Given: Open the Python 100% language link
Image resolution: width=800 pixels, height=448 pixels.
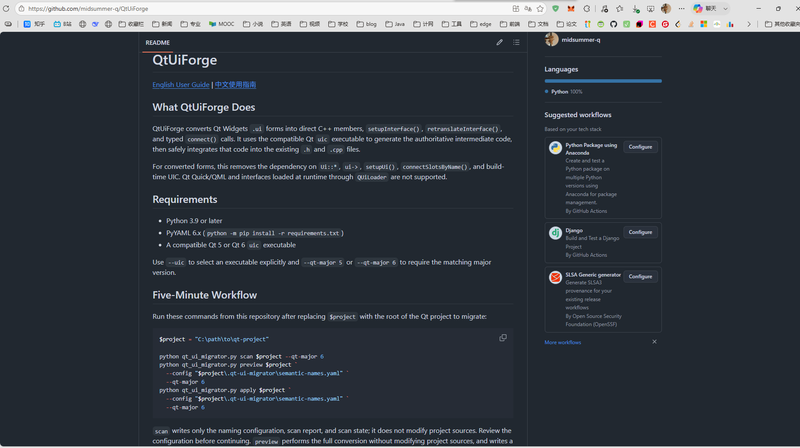Looking at the screenshot, I should click(566, 92).
